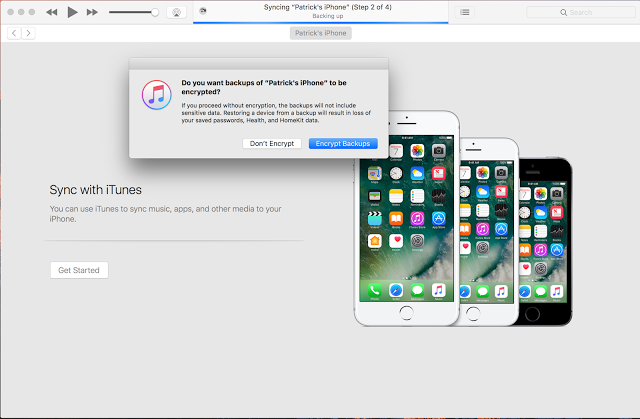The height and width of the screenshot is (419, 640).
Task: Click the window close button
Action: (11, 12)
